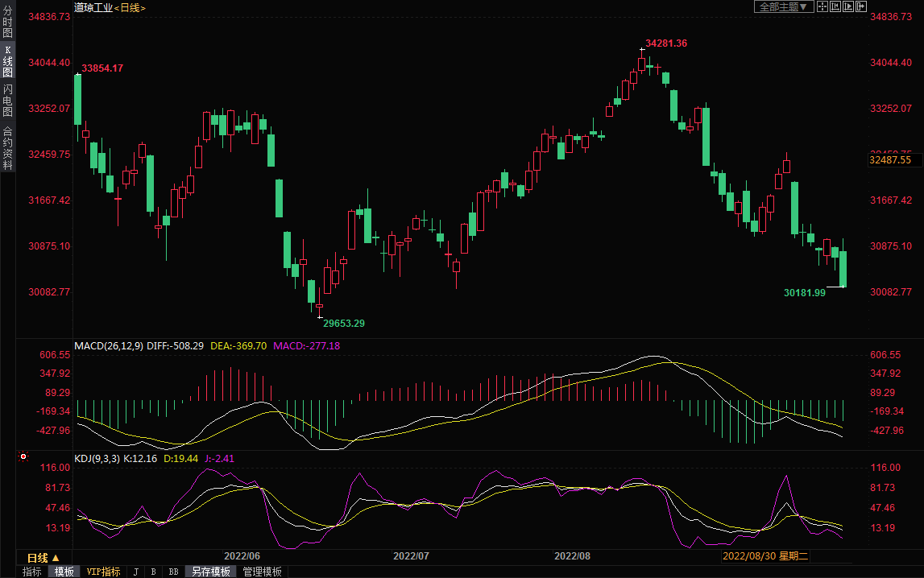Click the 另存模板 button
The image size is (924, 578).
tap(210, 572)
